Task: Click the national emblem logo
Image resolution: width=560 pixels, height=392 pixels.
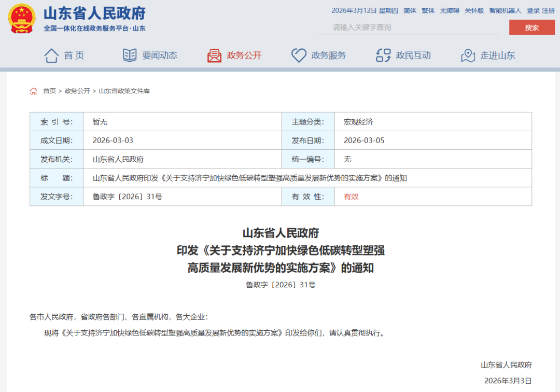Action: [x=22, y=19]
